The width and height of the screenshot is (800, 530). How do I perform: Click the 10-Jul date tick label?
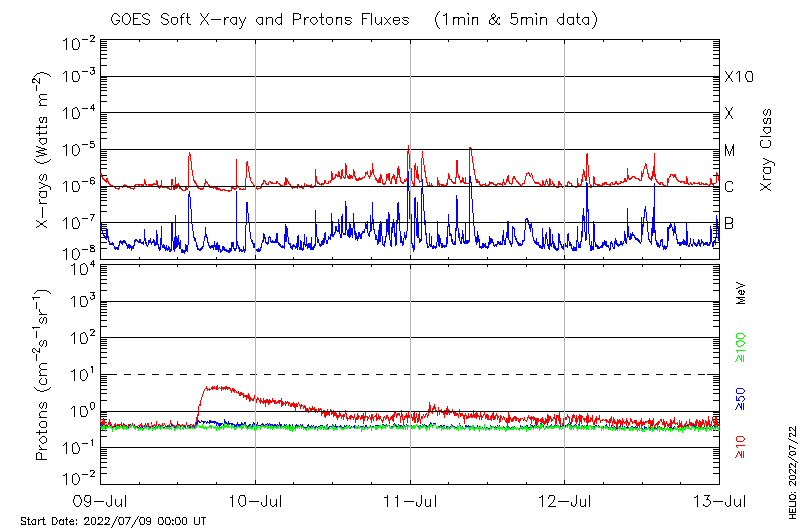click(256, 500)
